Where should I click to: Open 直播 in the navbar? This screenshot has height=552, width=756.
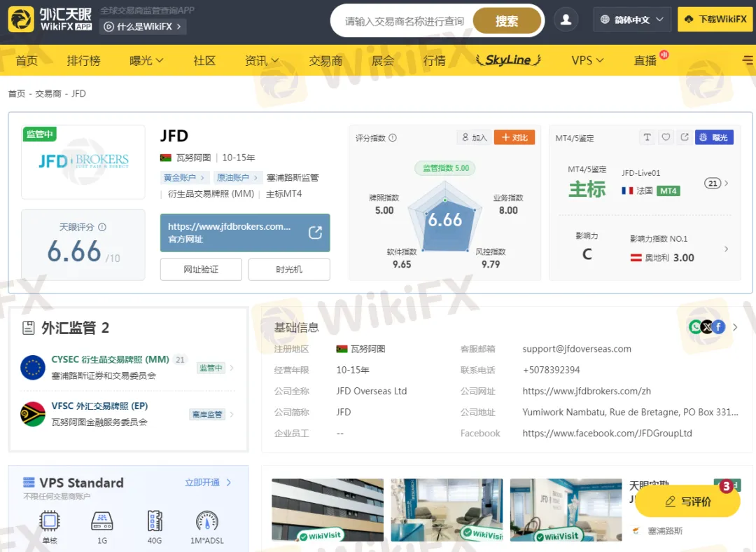[645, 60]
